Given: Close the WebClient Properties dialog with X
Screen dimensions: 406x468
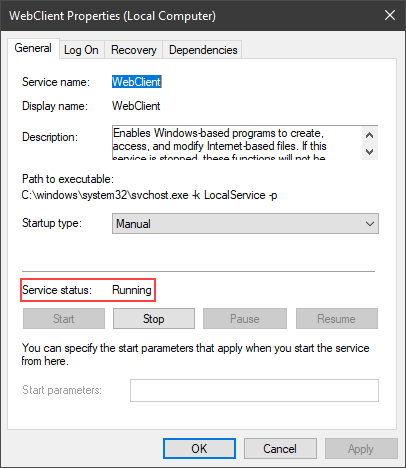Looking at the screenshot, I should (x=390, y=15).
